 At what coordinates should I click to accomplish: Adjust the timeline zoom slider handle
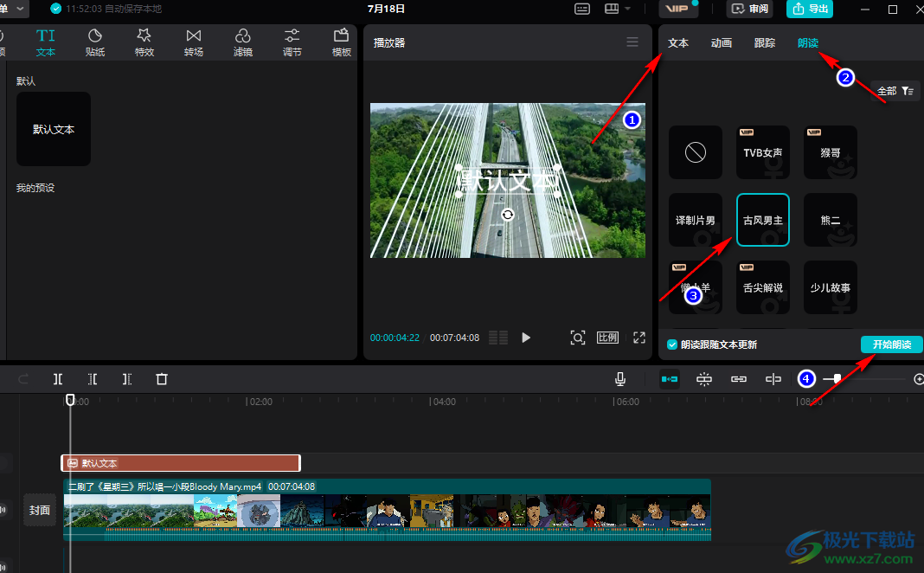[x=837, y=378]
